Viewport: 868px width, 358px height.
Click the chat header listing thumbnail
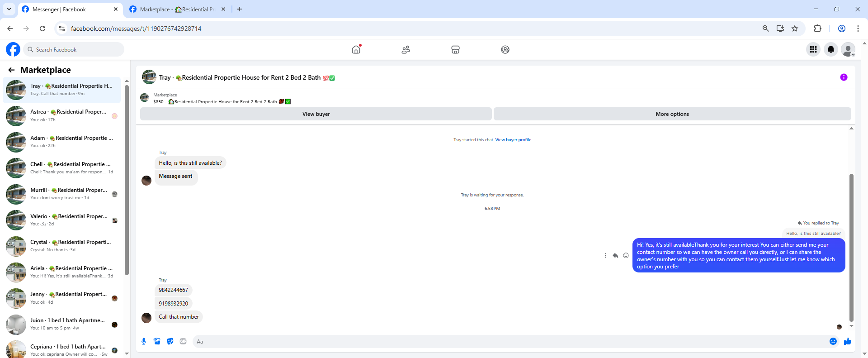[x=149, y=77]
